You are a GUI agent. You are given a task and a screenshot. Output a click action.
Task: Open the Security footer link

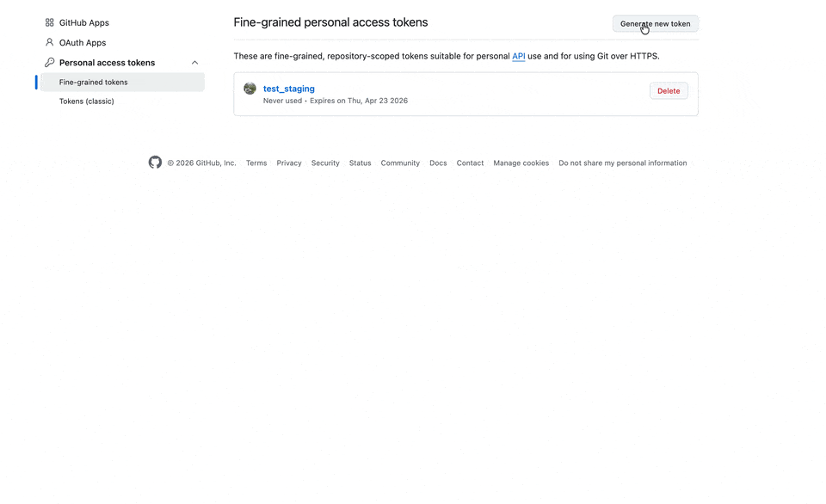325,163
